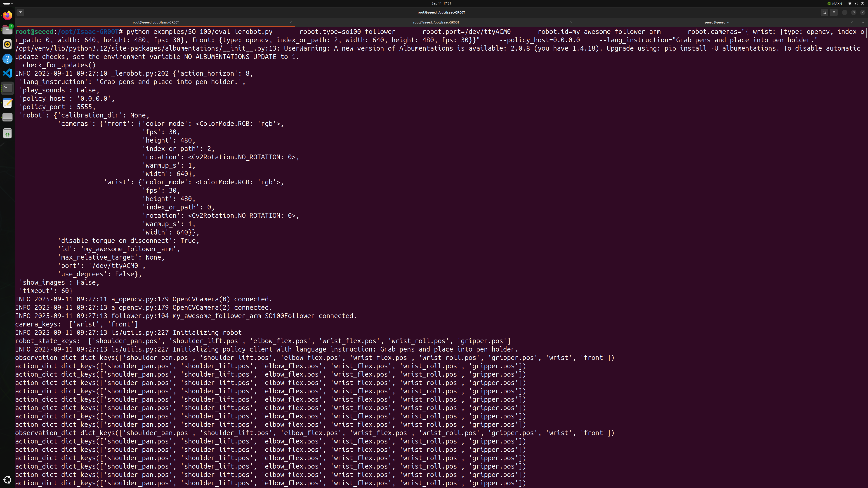This screenshot has height=488, width=868.
Task: Open the Trash from dock
Action: [7, 134]
